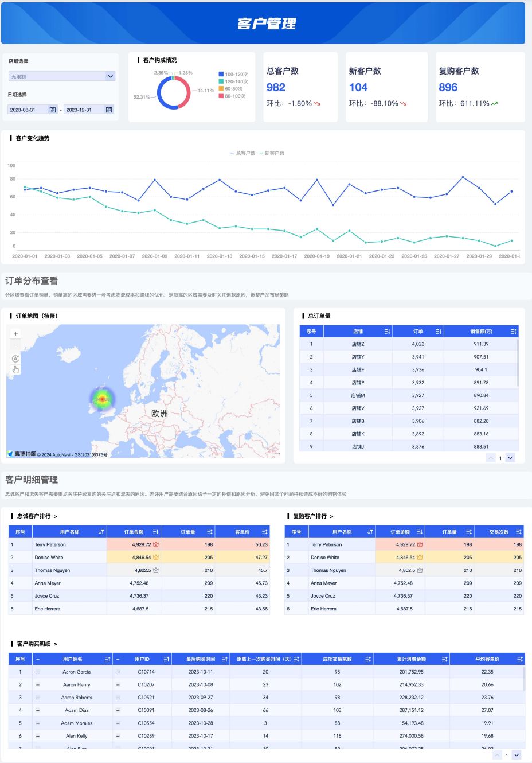Collapse header group before 用户姓名 column

(38, 659)
